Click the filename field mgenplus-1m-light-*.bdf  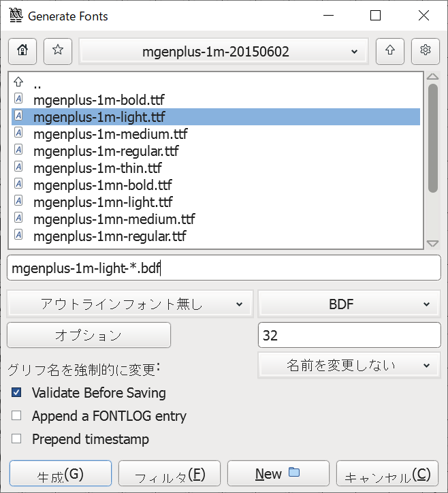tap(224, 268)
